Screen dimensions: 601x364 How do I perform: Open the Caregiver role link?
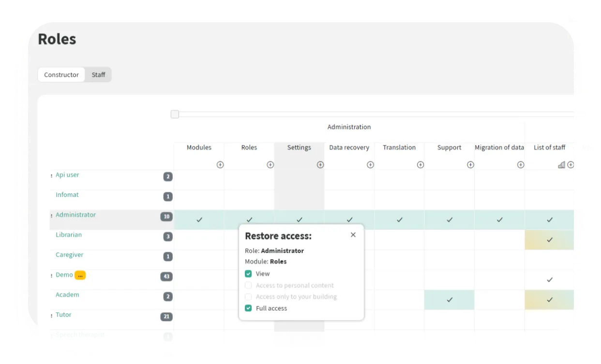point(70,255)
